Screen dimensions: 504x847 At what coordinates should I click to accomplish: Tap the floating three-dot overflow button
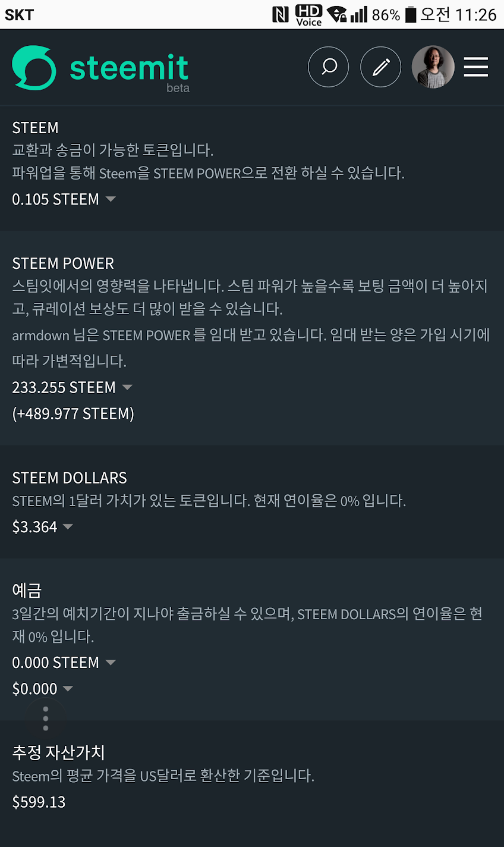46,719
